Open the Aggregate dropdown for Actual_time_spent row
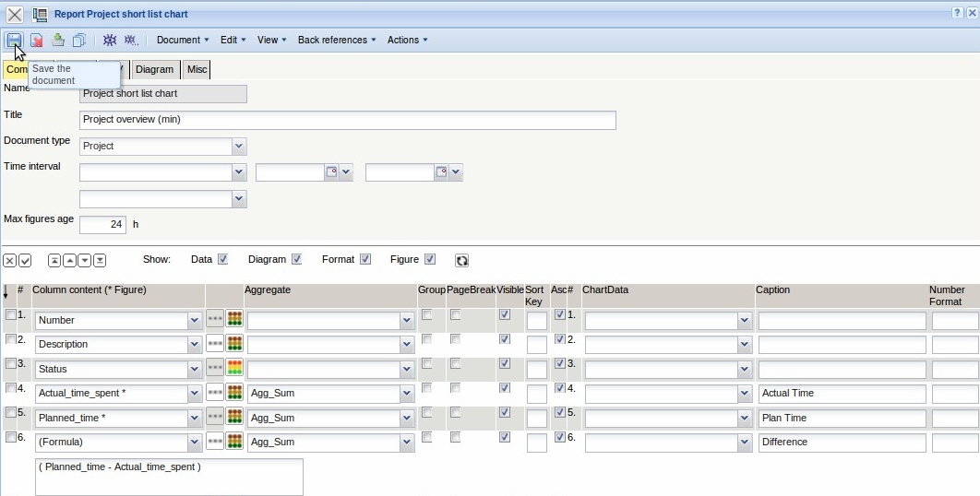980x496 pixels. pyautogui.click(x=407, y=394)
